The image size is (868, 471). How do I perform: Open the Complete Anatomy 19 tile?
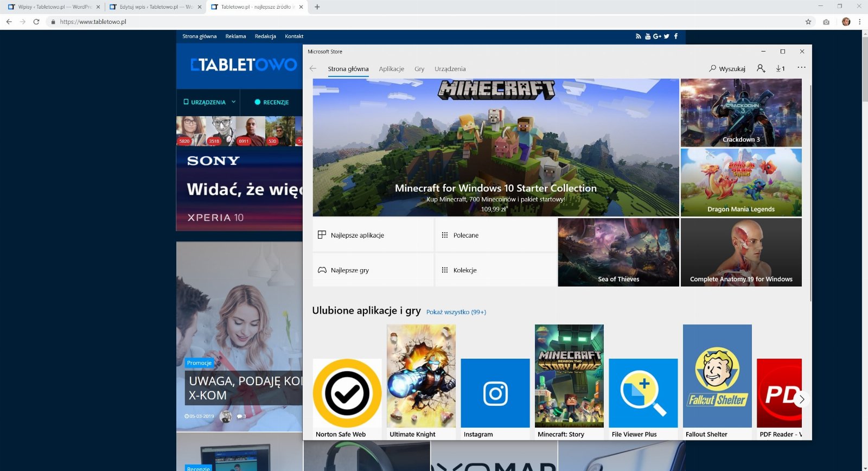pyautogui.click(x=741, y=252)
